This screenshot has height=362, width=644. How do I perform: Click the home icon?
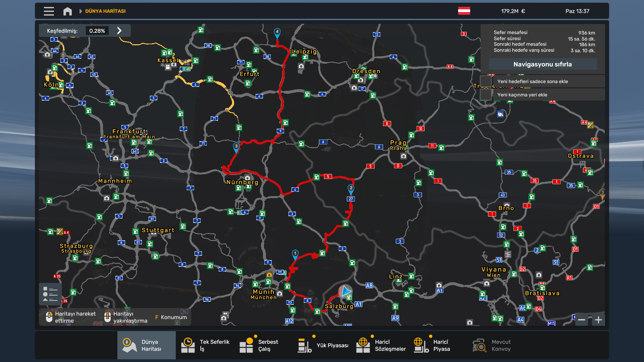point(67,11)
